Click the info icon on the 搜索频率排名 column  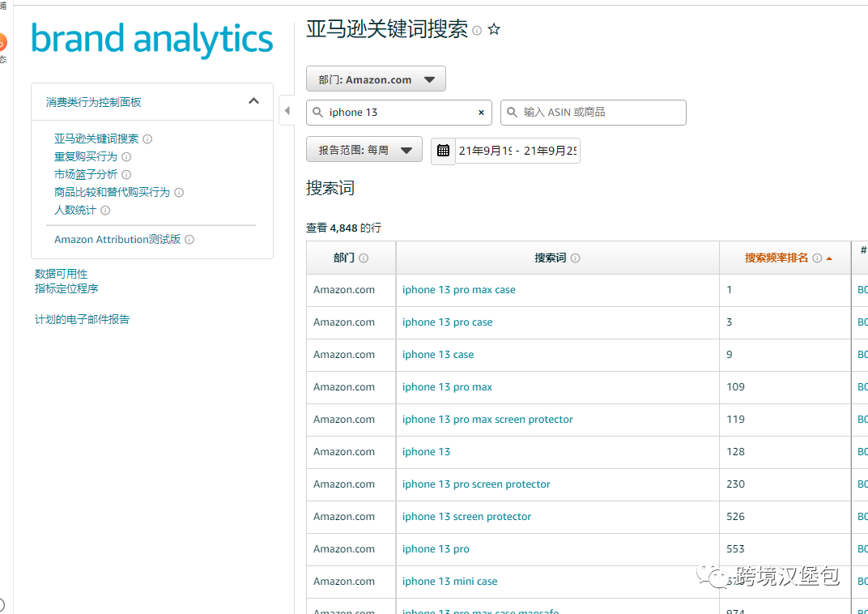click(817, 258)
